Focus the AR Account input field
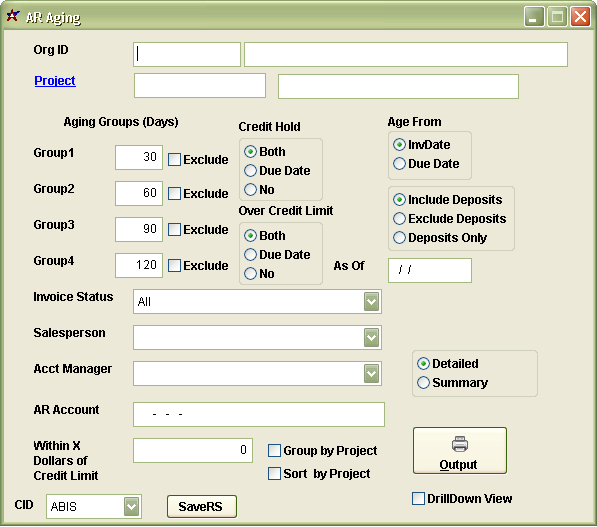597x527 pixels. [259, 414]
